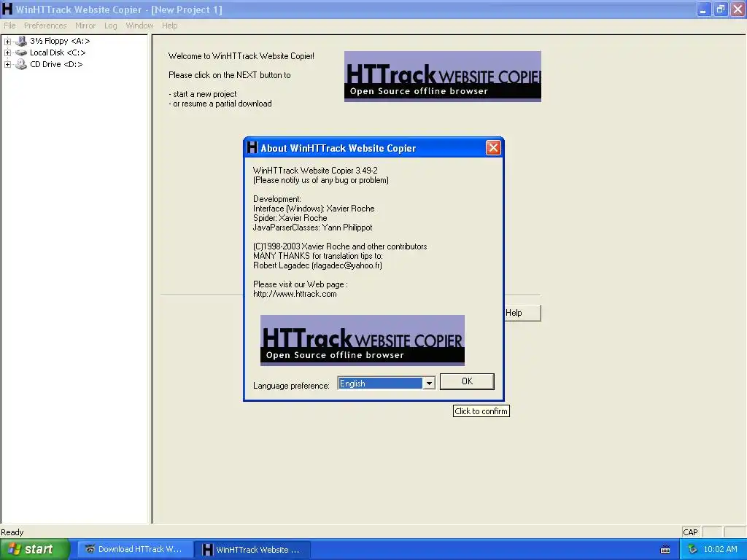The height and width of the screenshot is (560, 747).
Task: Open the File menu
Action: pyautogui.click(x=9, y=26)
